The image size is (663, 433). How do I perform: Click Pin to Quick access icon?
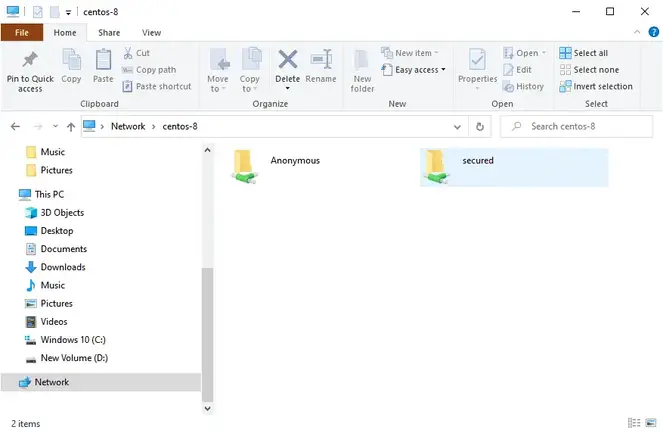(30, 60)
